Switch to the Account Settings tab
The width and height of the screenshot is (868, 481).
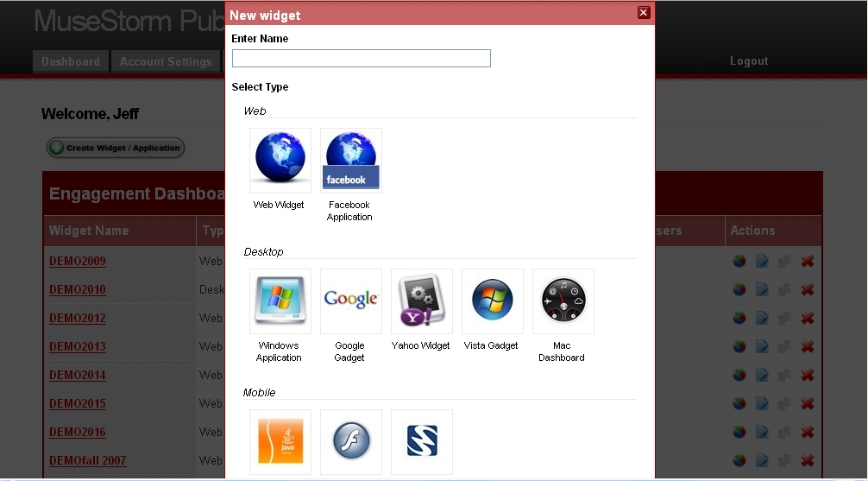click(x=166, y=61)
